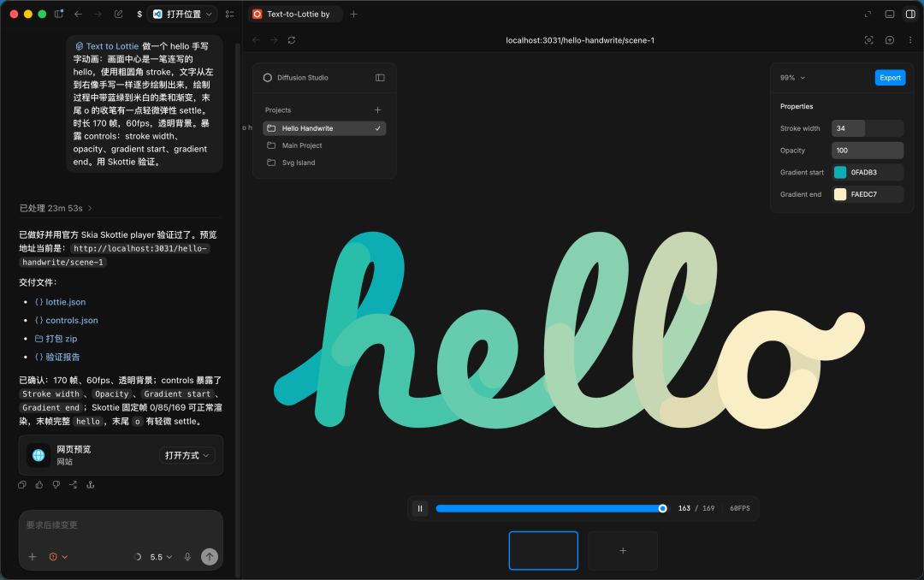Click the Opacity value field
This screenshot has height=580, width=924.
point(868,151)
